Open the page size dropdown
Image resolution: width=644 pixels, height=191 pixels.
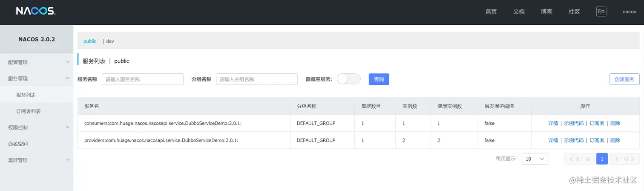pyautogui.click(x=535, y=159)
